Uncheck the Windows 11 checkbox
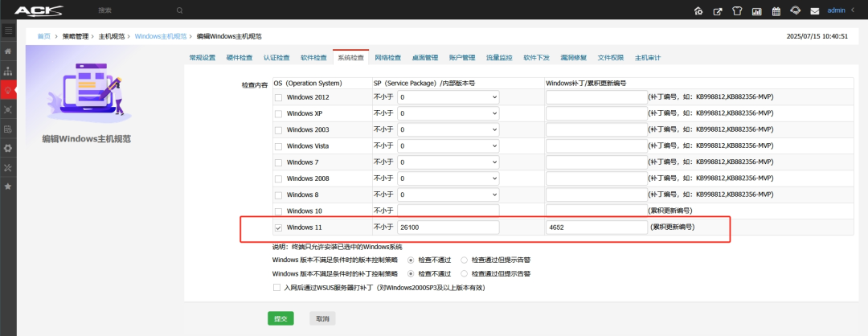This screenshot has height=336, width=868. point(278,227)
